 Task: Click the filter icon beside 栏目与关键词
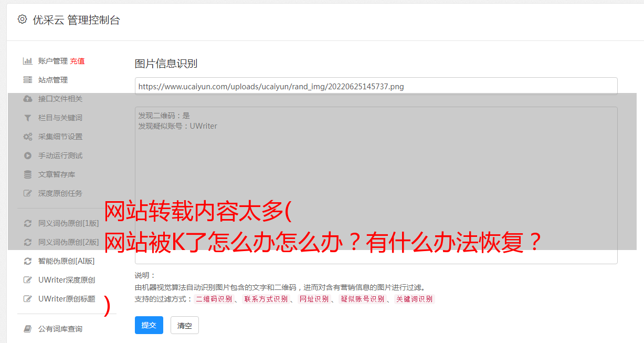point(28,118)
